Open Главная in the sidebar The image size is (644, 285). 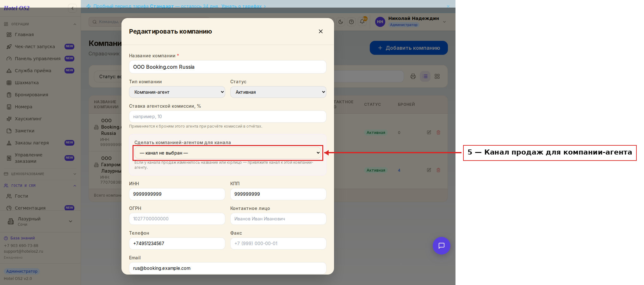click(x=40, y=35)
